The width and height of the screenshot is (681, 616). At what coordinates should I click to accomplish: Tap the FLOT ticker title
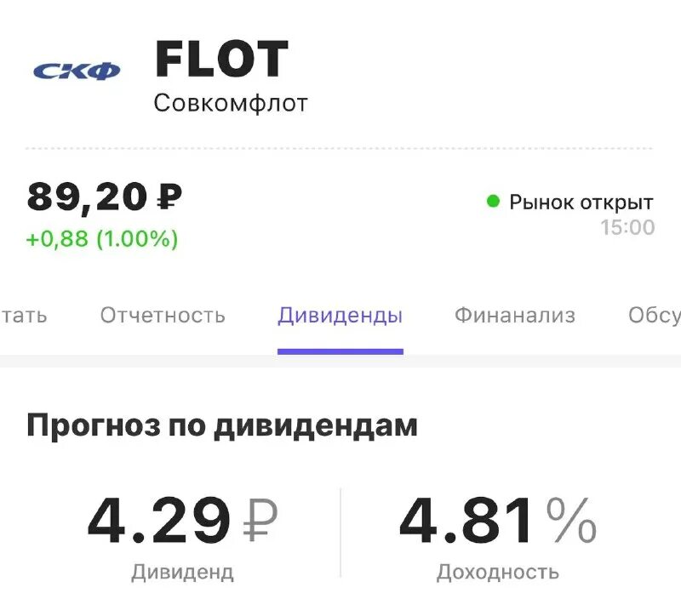pyautogui.click(x=221, y=60)
